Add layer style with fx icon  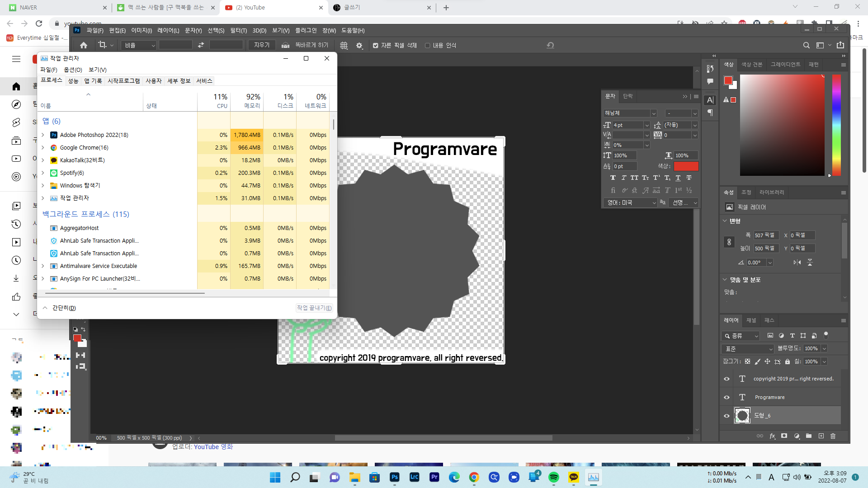[x=772, y=436]
